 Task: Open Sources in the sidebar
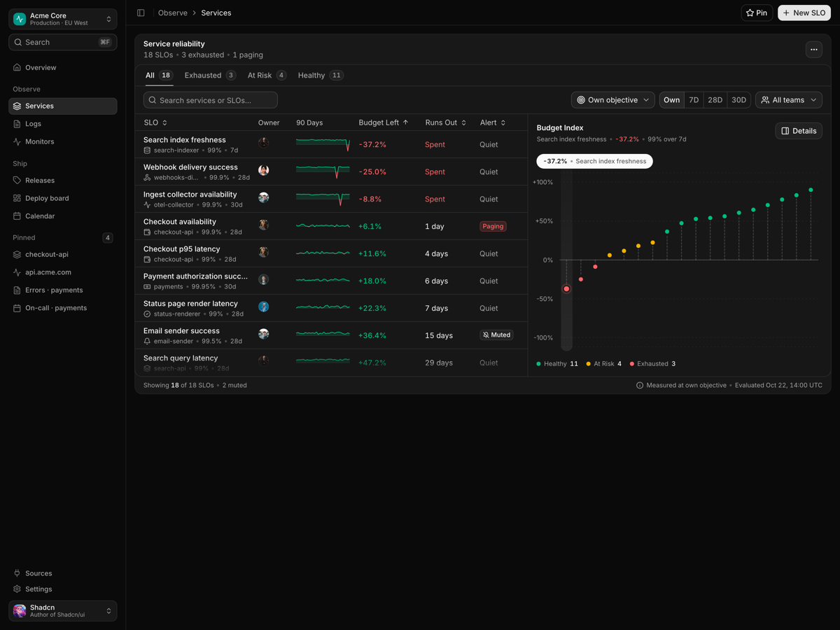pyautogui.click(x=63, y=573)
